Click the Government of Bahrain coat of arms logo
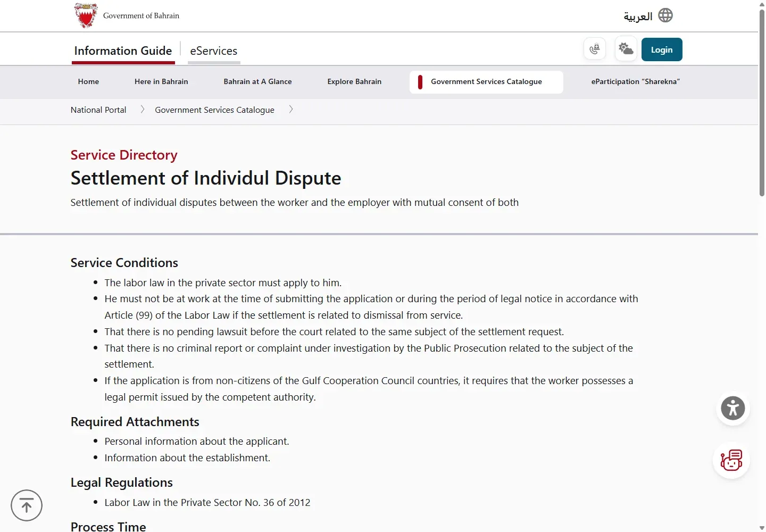 86,15
